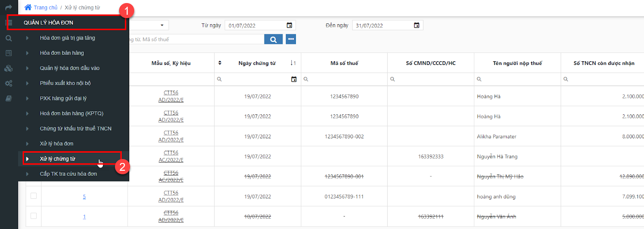Click tax code 0123456789-111 cell
Viewport: 644px width, 229px height.
tap(344, 196)
